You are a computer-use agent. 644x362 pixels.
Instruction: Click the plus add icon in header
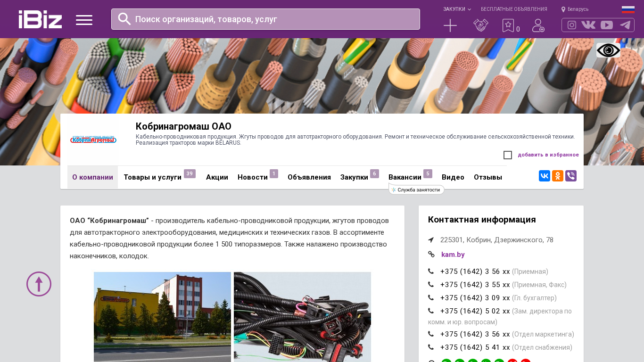pos(450,25)
